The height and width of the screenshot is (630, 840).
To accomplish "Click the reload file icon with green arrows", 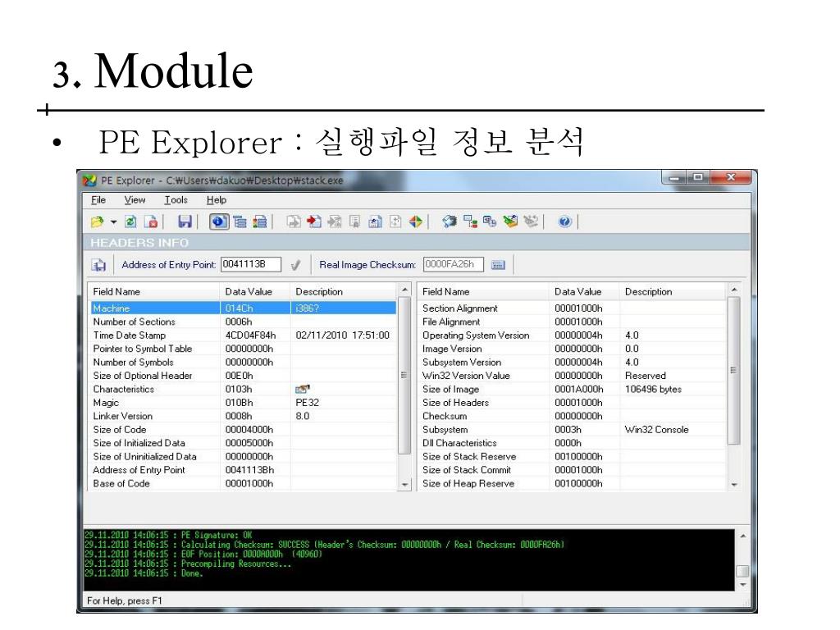I will pyautogui.click(x=130, y=221).
